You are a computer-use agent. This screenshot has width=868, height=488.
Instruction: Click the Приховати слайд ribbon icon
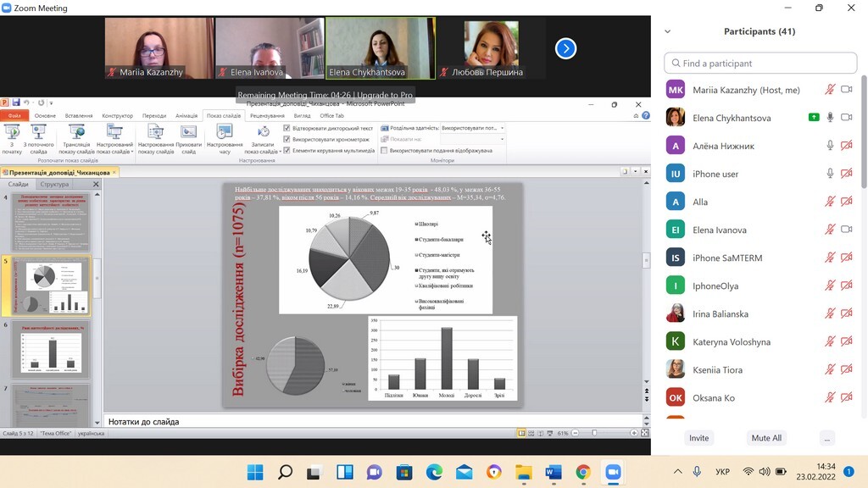pos(188,132)
